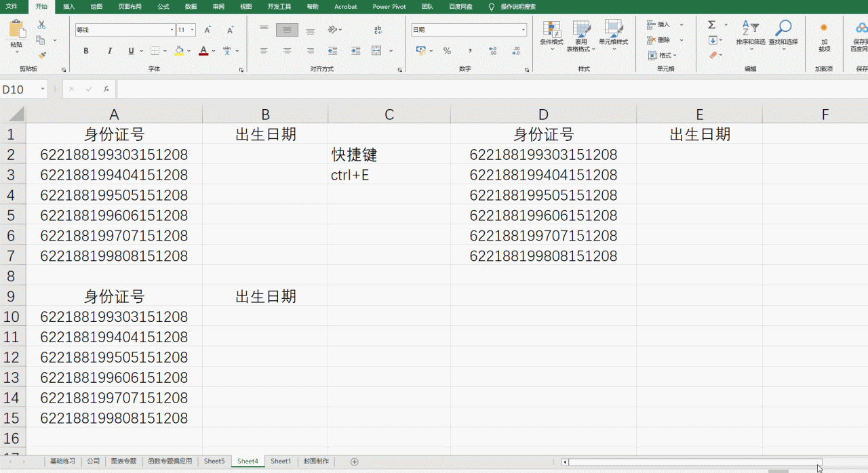Click the 加载项 add-ins button
The width and height of the screenshot is (868, 473).
click(824, 37)
